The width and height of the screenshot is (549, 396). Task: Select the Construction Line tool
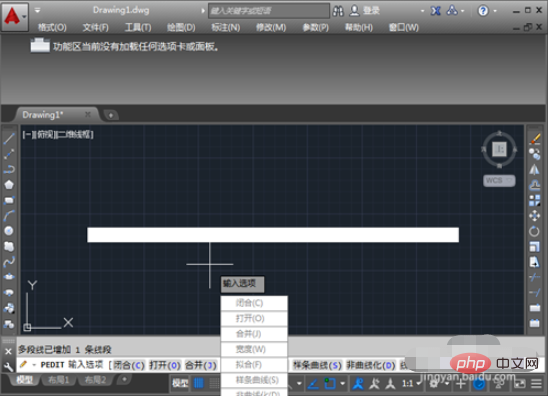[9, 154]
